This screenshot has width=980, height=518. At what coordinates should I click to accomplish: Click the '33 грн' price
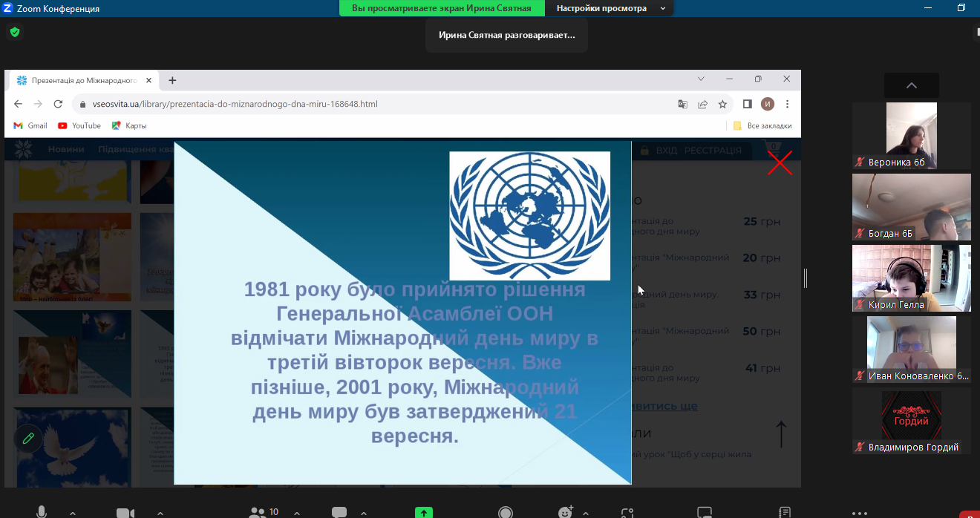click(x=762, y=295)
